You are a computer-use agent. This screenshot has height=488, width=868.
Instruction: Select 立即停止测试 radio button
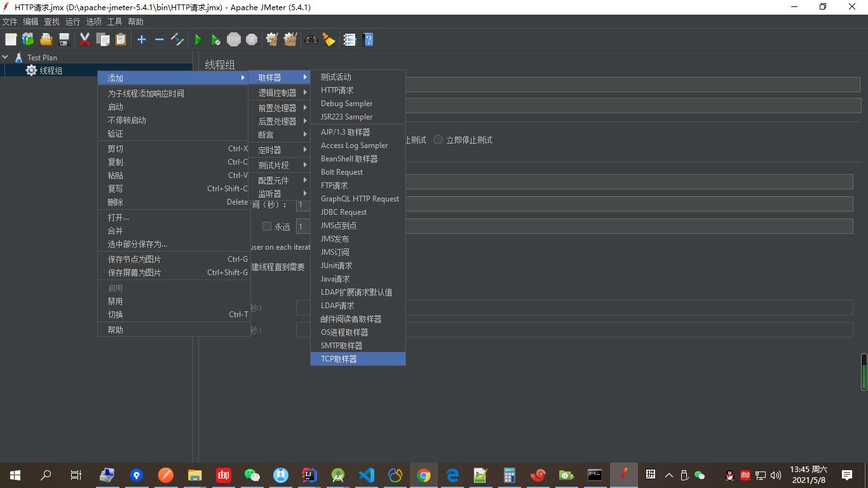click(438, 140)
